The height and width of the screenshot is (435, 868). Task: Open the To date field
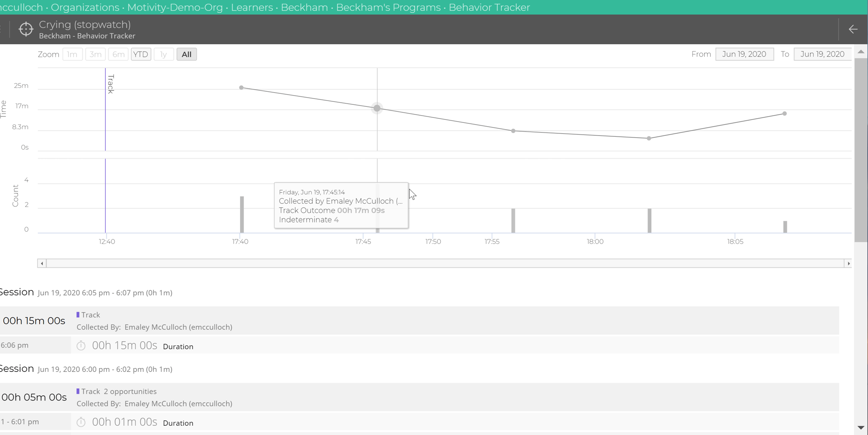[x=822, y=54]
